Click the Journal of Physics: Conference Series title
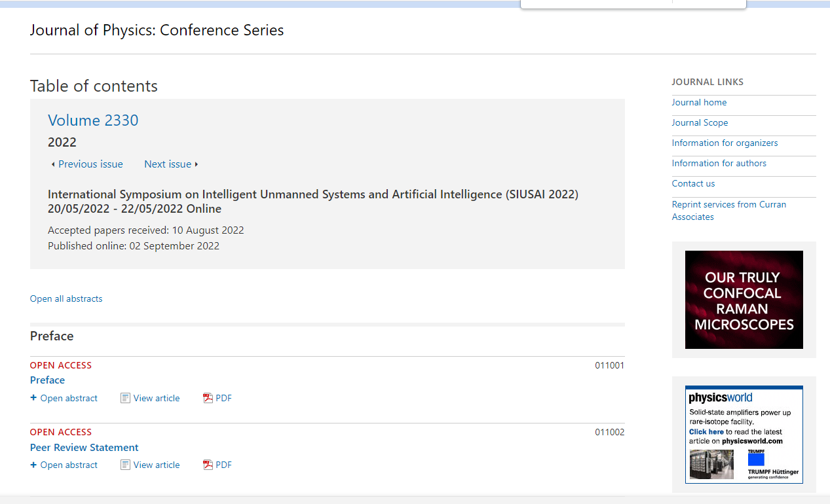Image resolution: width=830 pixels, height=504 pixels. (157, 30)
